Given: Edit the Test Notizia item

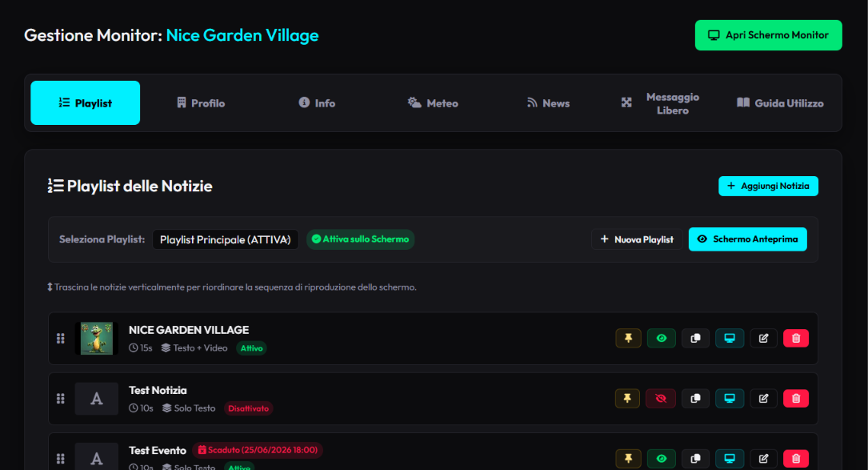Looking at the screenshot, I should point(763,399).
